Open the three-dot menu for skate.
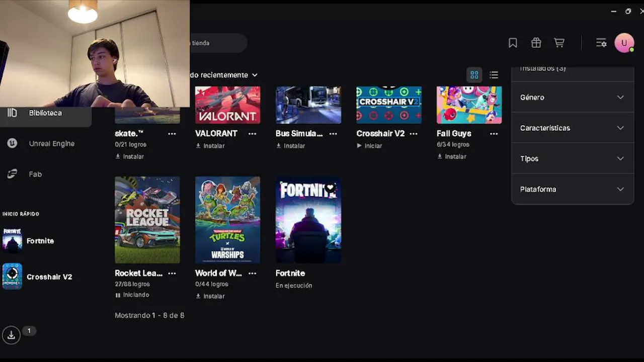The width and height of the screenshot is (644, 362). click(x=172, y=134)
